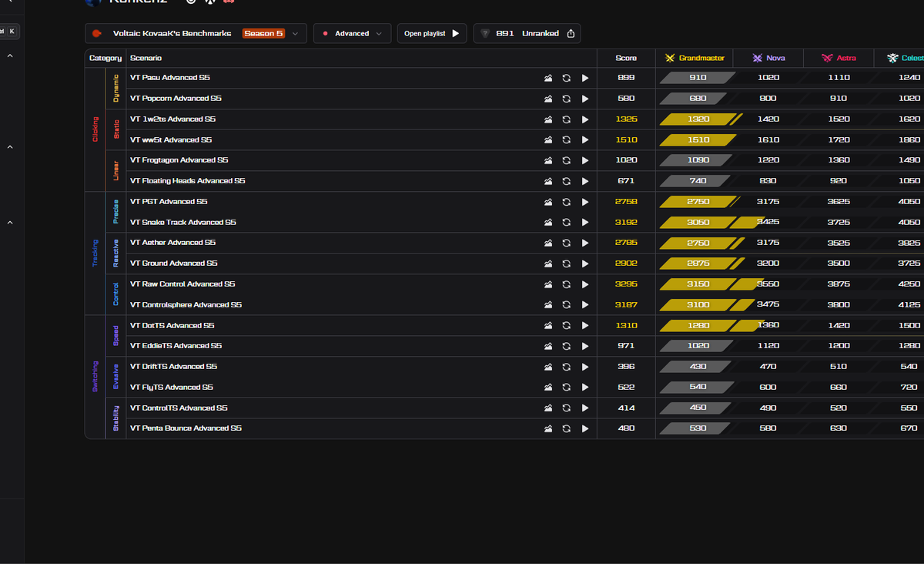Click the vertical Tracking category label
Image resolution: width=924 pixels, height=564 pixels.
click(95, 253)
